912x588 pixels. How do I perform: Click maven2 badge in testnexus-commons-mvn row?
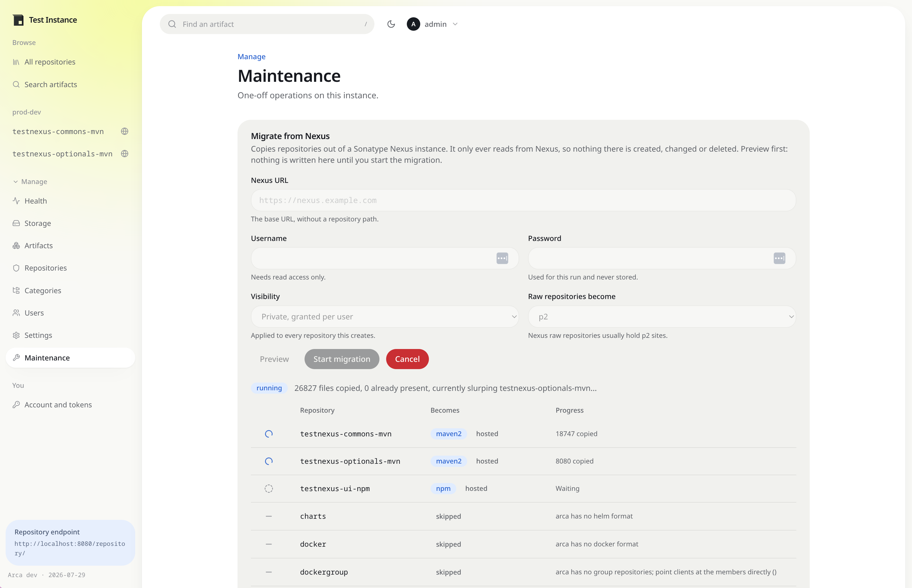[x=448, y=434]
